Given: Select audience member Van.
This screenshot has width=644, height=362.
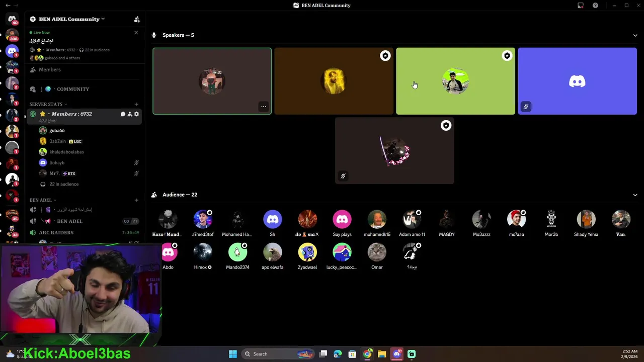Looking at the screenshot, I should tap(621, 223).
